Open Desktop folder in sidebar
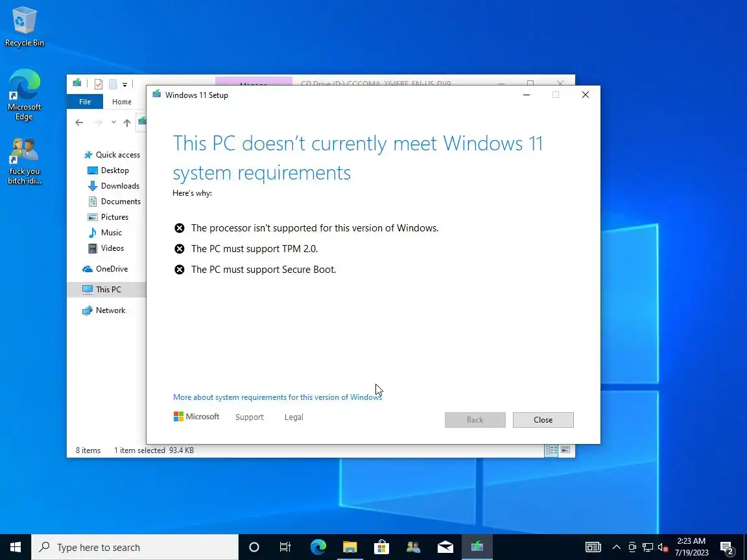The image size is (747, 560). (x=109, y=170)
